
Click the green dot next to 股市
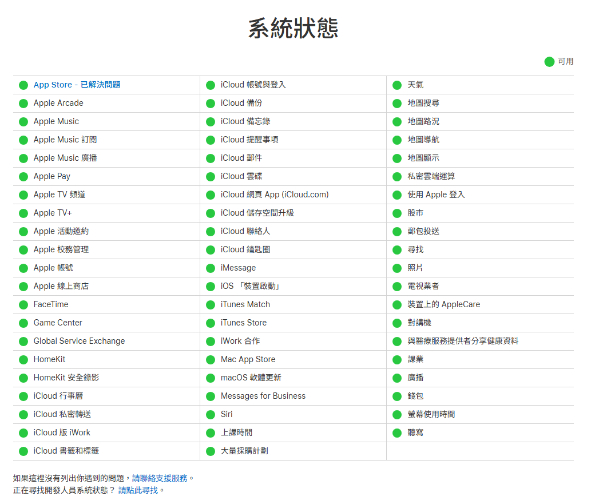397,213
